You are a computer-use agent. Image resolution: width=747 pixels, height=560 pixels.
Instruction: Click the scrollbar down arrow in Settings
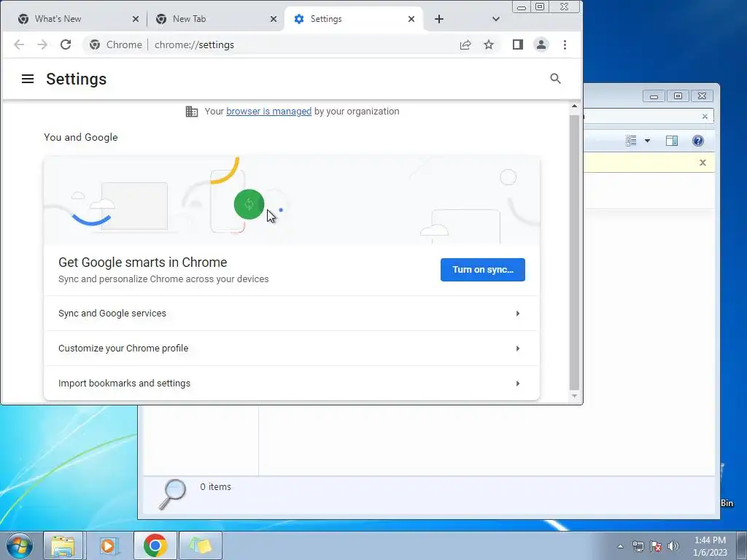pos(575,396)
